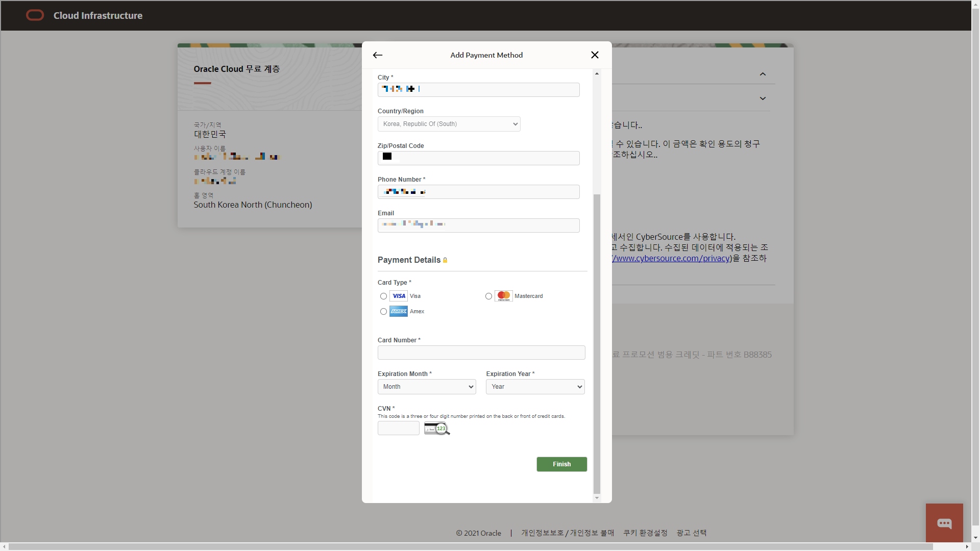Click the Amex card logo
Image resolution: width=980 pixels, height=551 pixels.
tap(399, 311)
